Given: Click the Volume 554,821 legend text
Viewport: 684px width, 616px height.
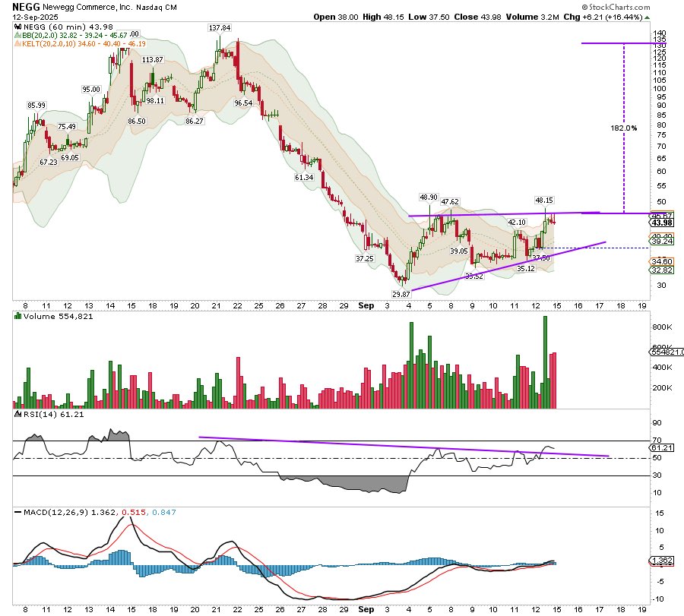Looking at the screenshot, I should (x=58, y=317).
